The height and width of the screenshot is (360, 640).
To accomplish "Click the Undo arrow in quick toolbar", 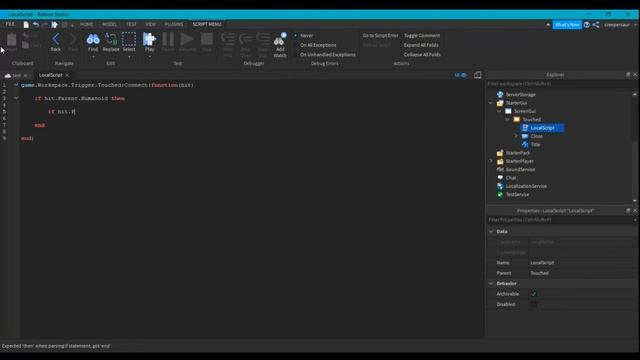I will pyautogui.click(x=36, y=24).
